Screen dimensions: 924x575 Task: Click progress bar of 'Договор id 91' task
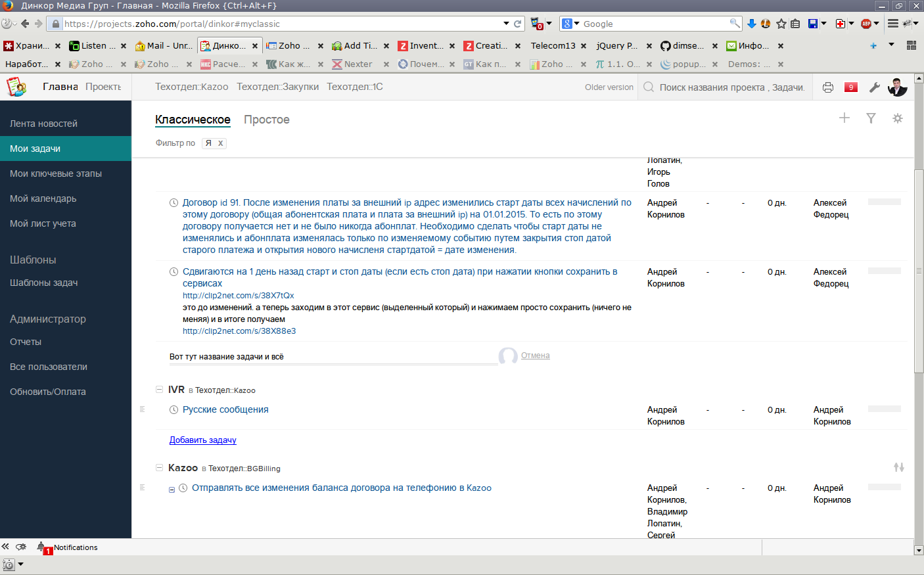[885, 202]
